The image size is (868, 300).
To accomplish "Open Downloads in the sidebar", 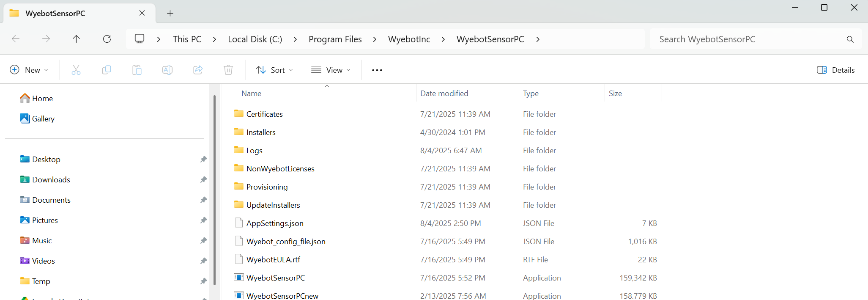I will point(51,180).
